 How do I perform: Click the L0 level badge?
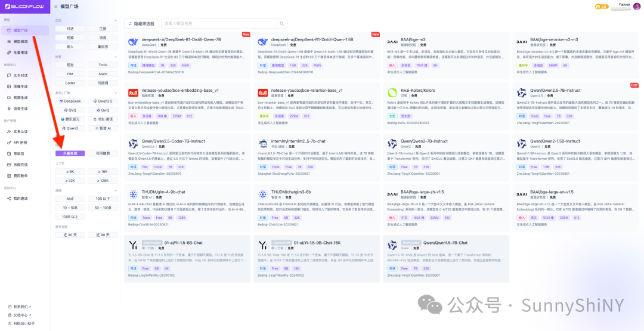(x=601, y=7)
